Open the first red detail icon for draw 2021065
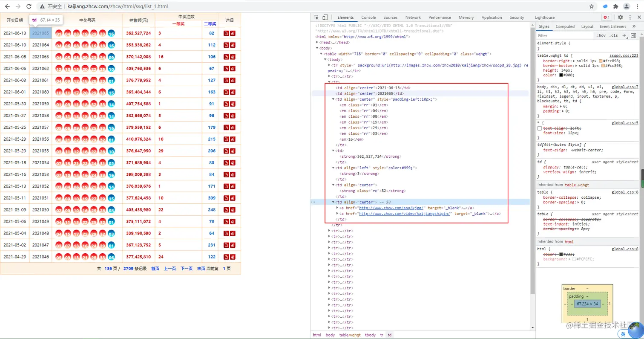This screenshot has height=339, width=644. [x=226, y=33]
